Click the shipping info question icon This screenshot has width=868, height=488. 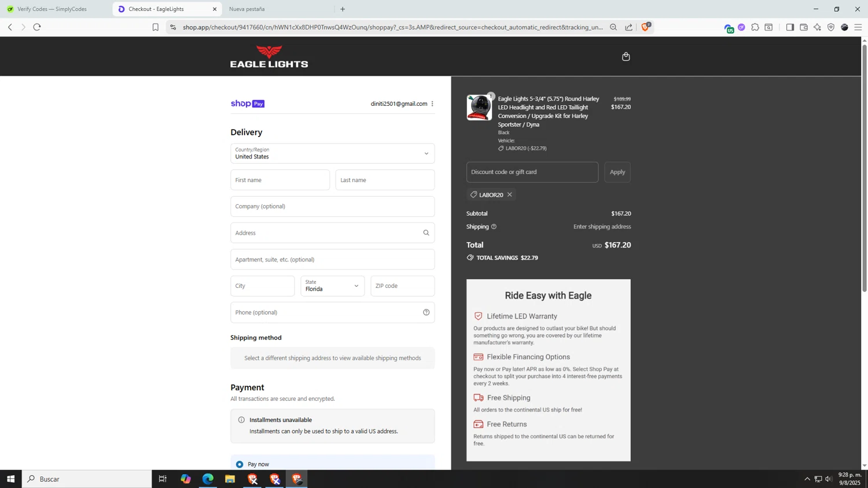click(494, 227)
